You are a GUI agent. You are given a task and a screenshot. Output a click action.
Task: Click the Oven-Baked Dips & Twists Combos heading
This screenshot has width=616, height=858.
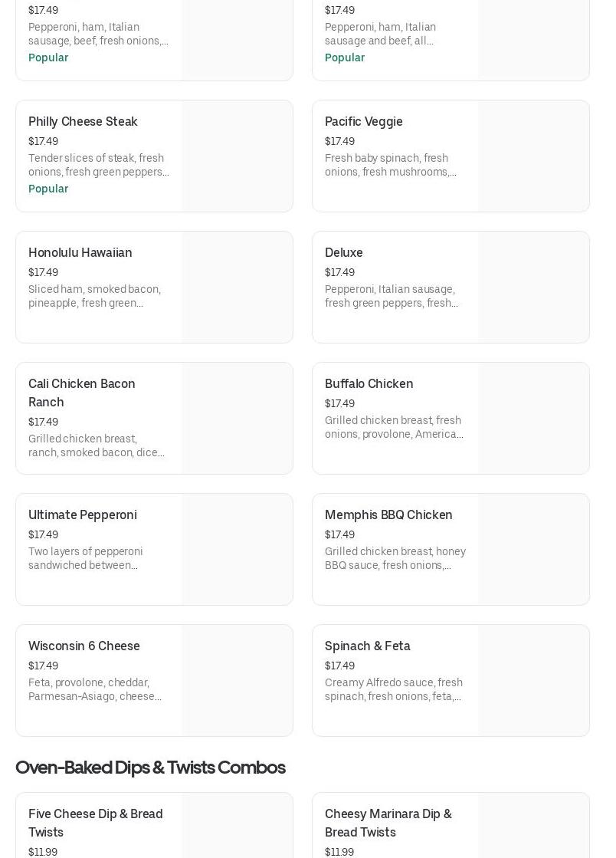[150, 768]
